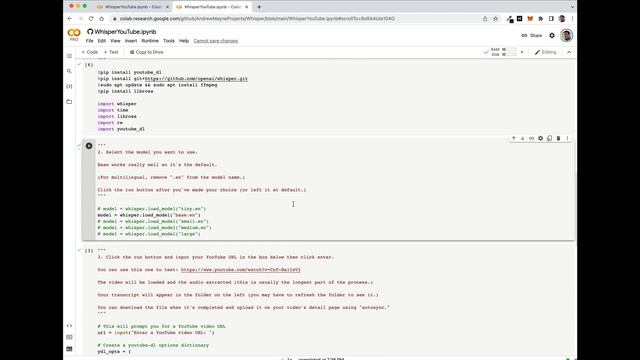Open the table of contents sidebar
This screenshot has height=360, width=640.
click(x=69, y=56)
